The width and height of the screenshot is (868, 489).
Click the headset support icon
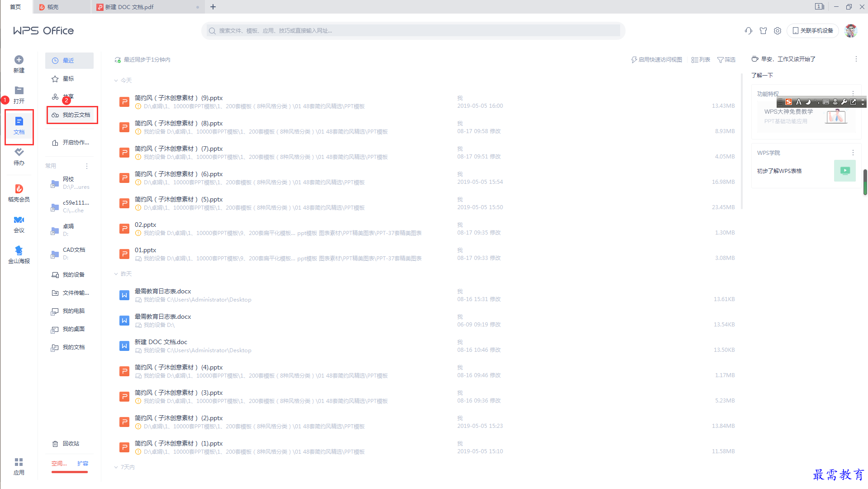[x=749, y=31]
